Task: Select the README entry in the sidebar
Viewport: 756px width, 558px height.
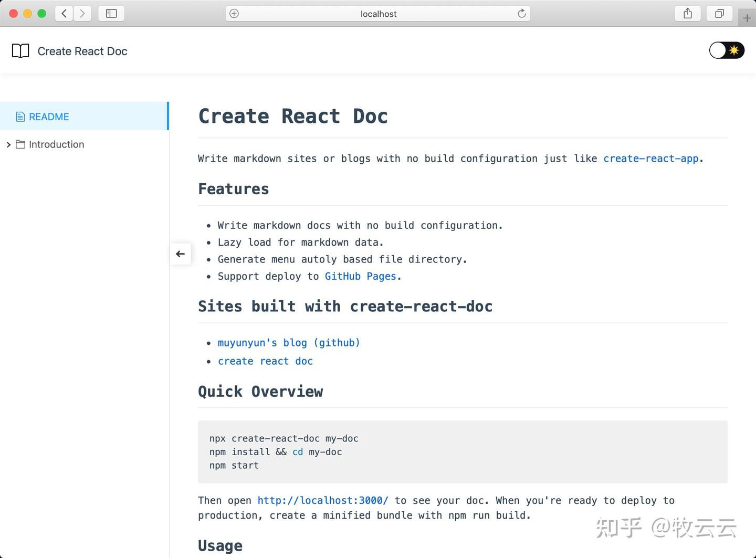Action: tap(49, 117)
